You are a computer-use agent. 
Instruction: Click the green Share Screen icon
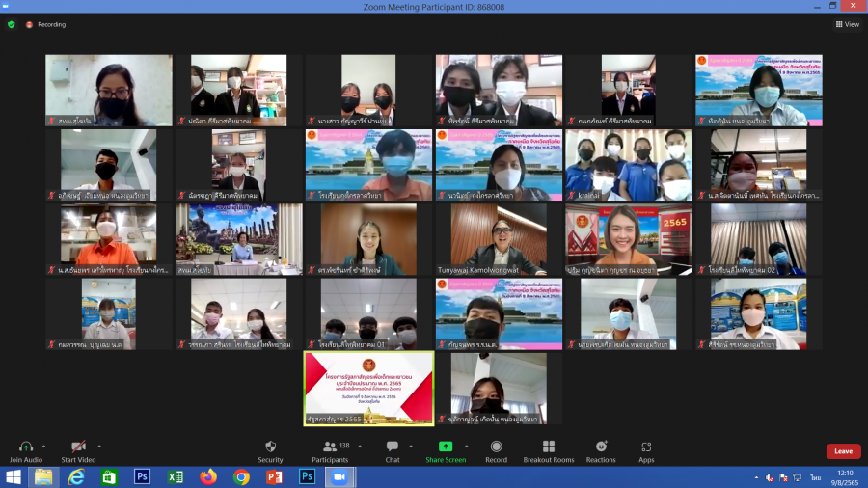click(x=445, y=447)
